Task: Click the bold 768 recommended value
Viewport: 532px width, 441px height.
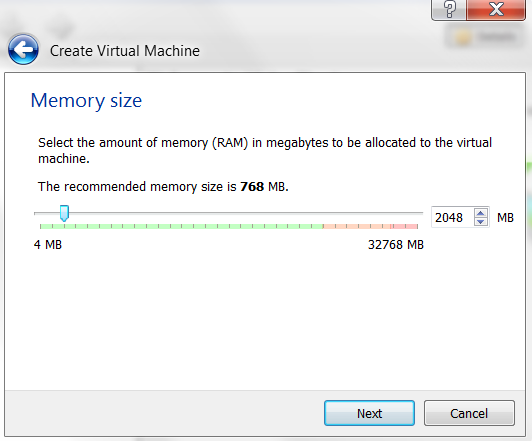Action: (252, 187)
